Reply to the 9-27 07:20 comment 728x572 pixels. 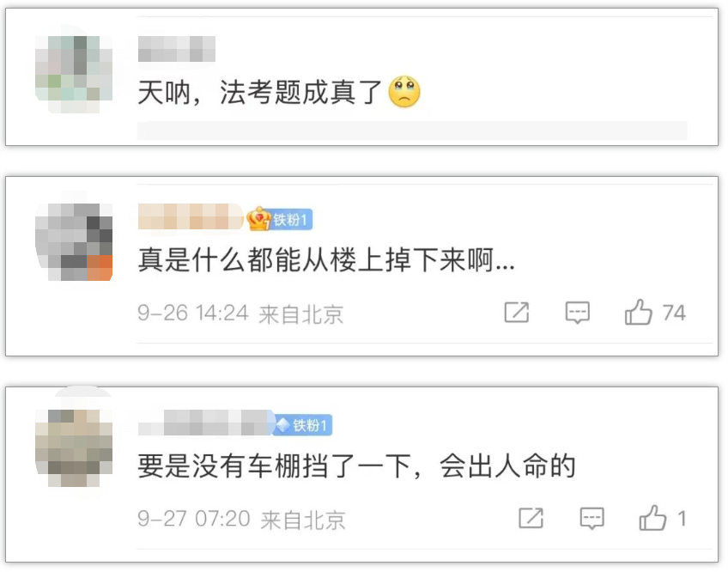point(592,518)
